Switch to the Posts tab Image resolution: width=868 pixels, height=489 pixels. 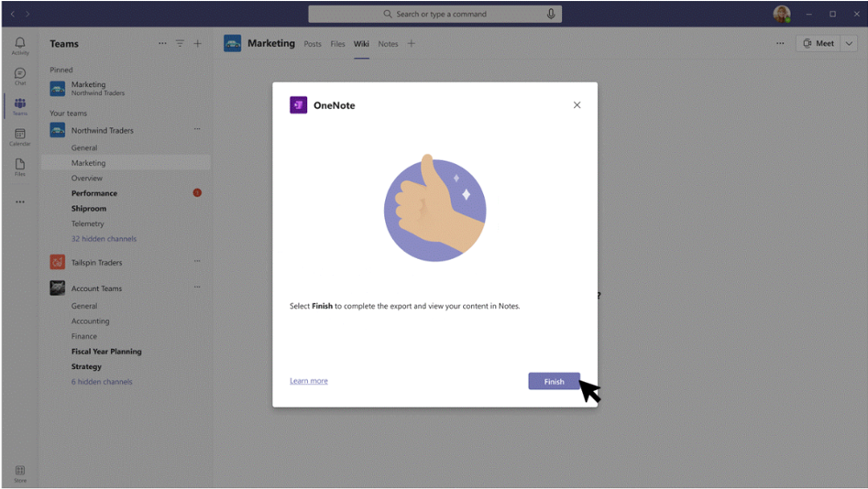tap(313, 44)
